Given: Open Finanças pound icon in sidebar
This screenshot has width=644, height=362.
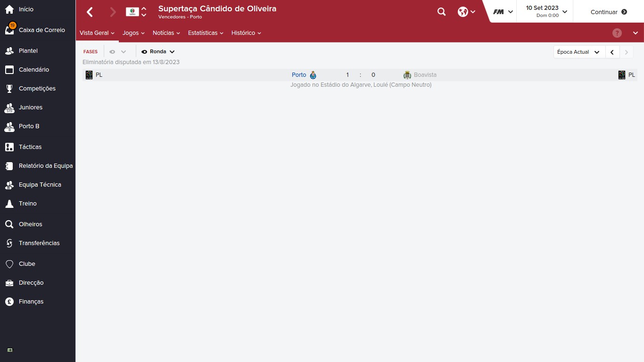Looking at the screenshot, I should 9,302.
